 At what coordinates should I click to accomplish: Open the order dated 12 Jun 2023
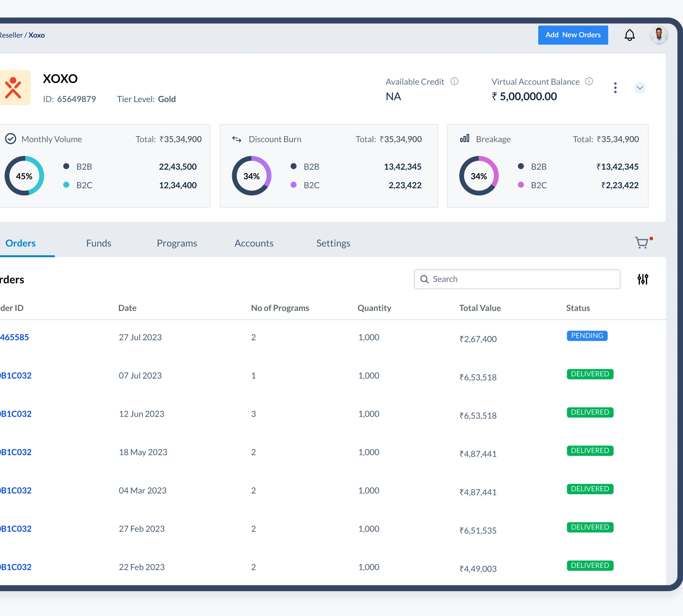[16, 414]
